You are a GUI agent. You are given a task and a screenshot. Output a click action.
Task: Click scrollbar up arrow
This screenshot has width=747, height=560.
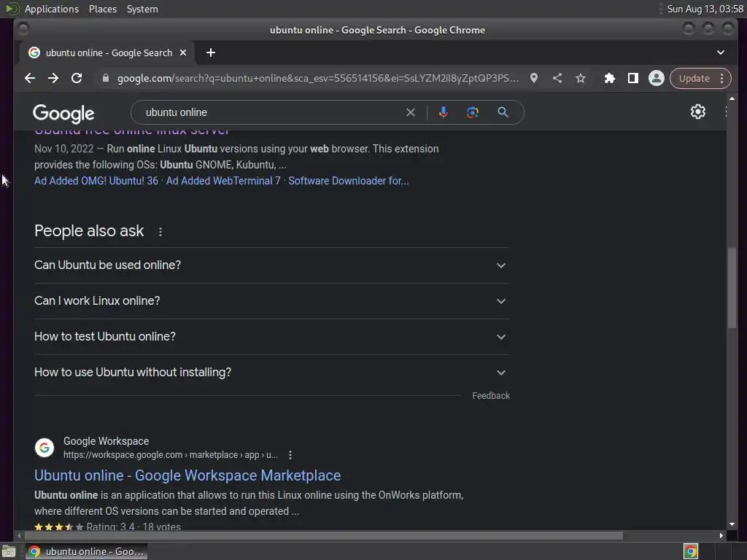[x=732, y=98]
